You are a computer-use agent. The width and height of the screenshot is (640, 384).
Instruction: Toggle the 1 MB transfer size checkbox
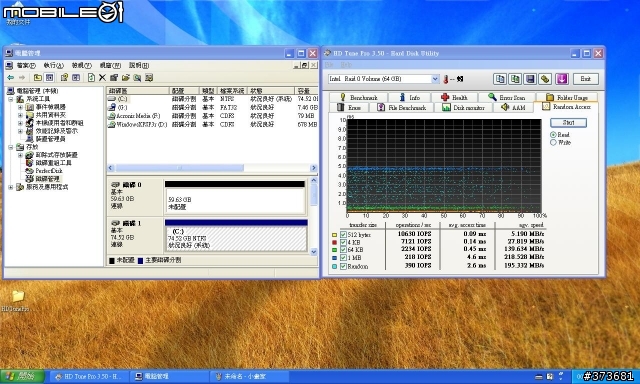click(343, 258)
